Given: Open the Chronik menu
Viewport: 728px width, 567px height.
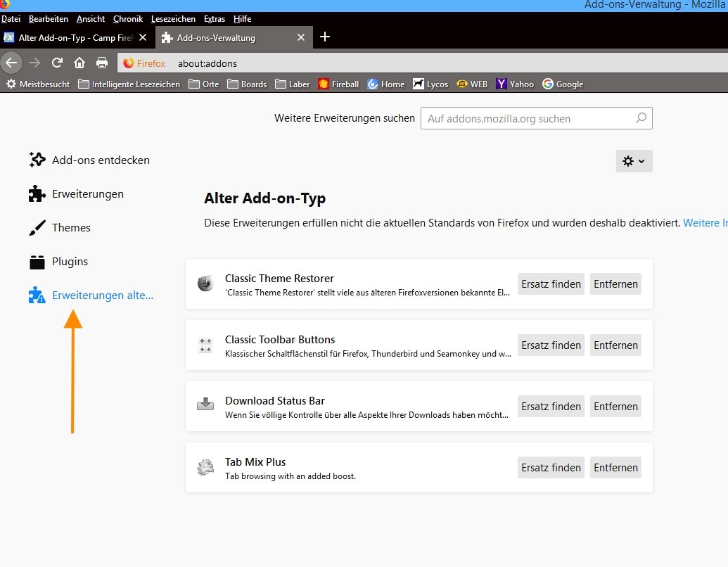Looking at the screenshot, I should [128, 19].
